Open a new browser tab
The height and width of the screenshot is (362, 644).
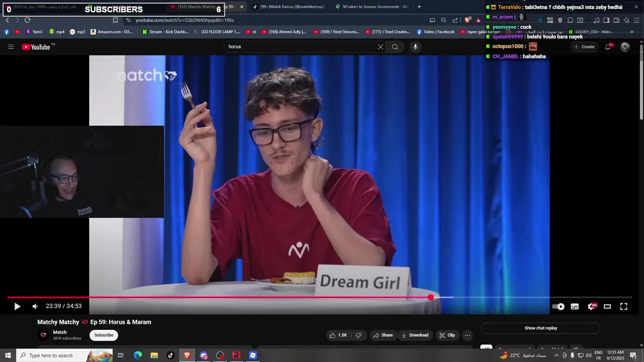pyautogui.click(x=419, y=7)
